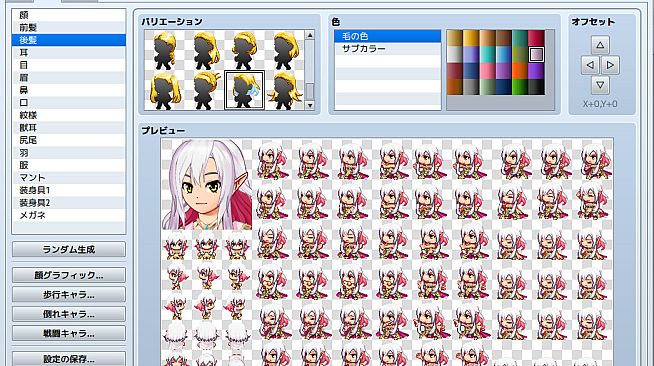654x366 pixels.
Task: Click the 歩行キャラ... button
Action: (69, 294)
